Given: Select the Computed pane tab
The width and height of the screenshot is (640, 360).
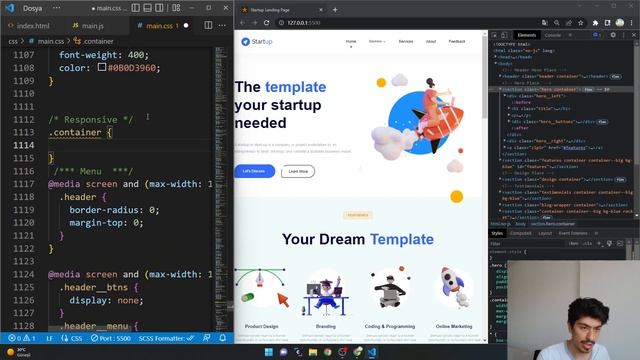Looking at the screenshot, I should pyautogui.click(x=520, y=233).
